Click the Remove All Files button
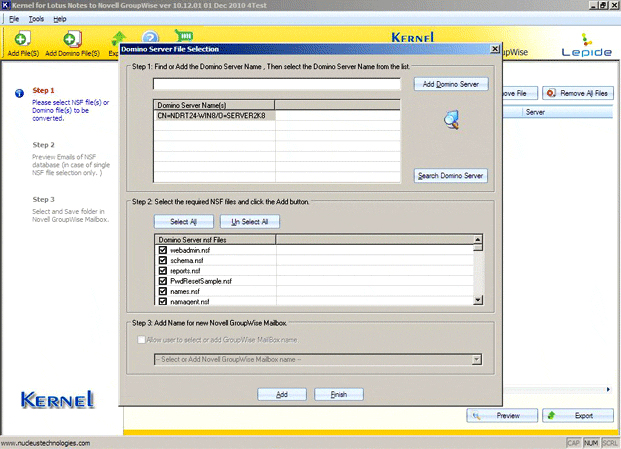621x449 pixels. 578,93
